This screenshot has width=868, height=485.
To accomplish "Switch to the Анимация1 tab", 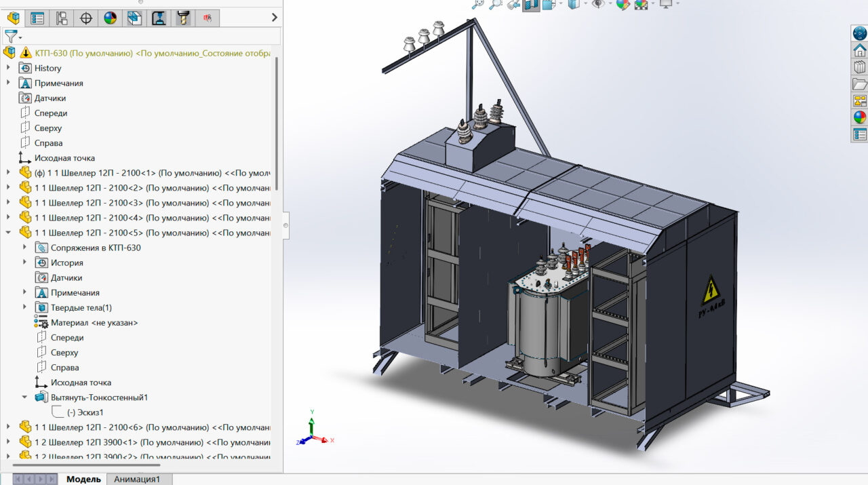I will [137, 479].
